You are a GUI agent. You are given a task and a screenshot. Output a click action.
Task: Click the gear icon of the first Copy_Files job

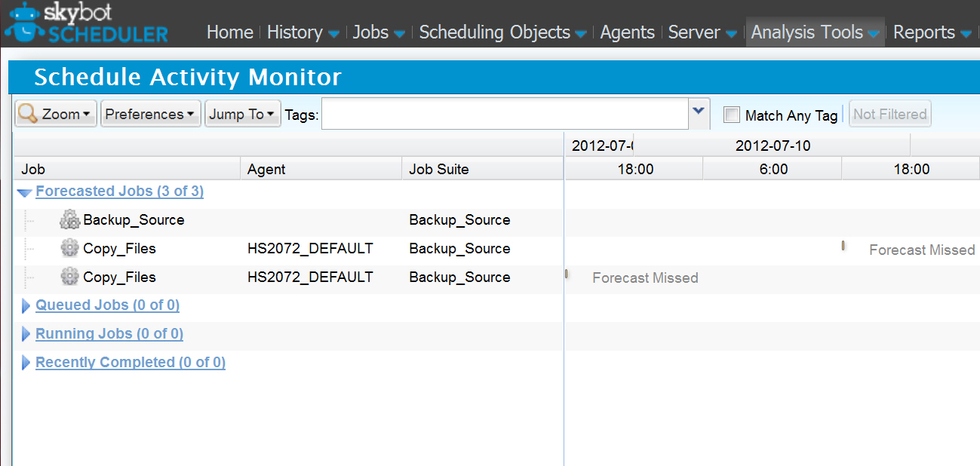(x=69, y=249)
